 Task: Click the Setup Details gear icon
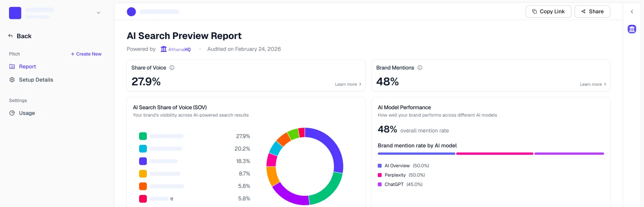tap(12, 80)
